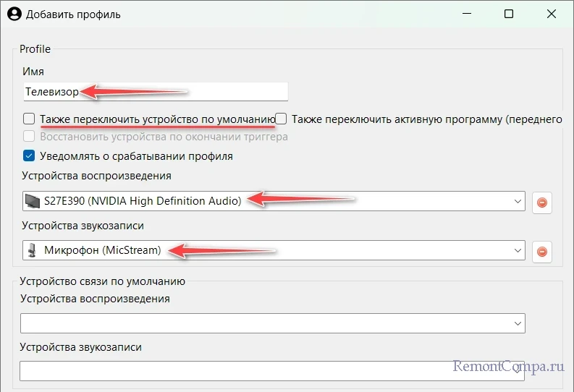Viewport: 574px width, 392px height.
Task: Expand empty communication playback device dropdown
Action: pos(273,323)
